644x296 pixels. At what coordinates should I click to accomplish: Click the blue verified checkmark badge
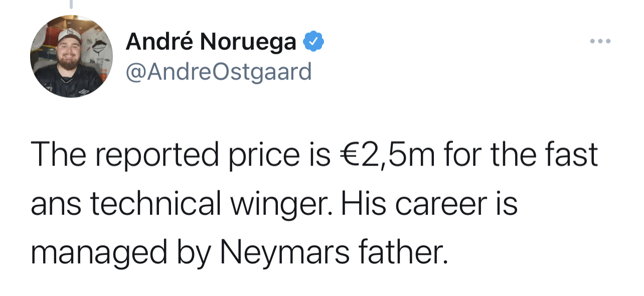click(x=314, y=42)
